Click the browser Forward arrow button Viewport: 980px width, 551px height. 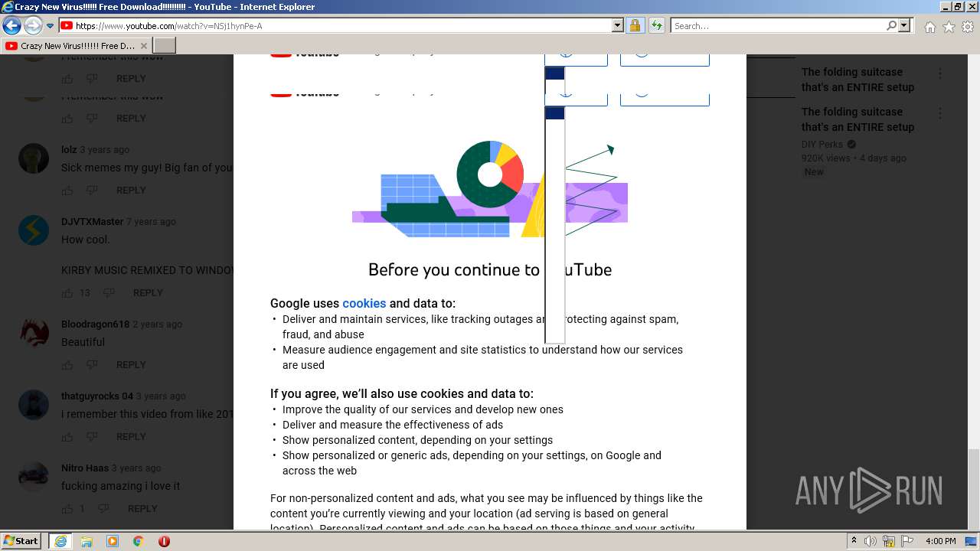(32, 26)
